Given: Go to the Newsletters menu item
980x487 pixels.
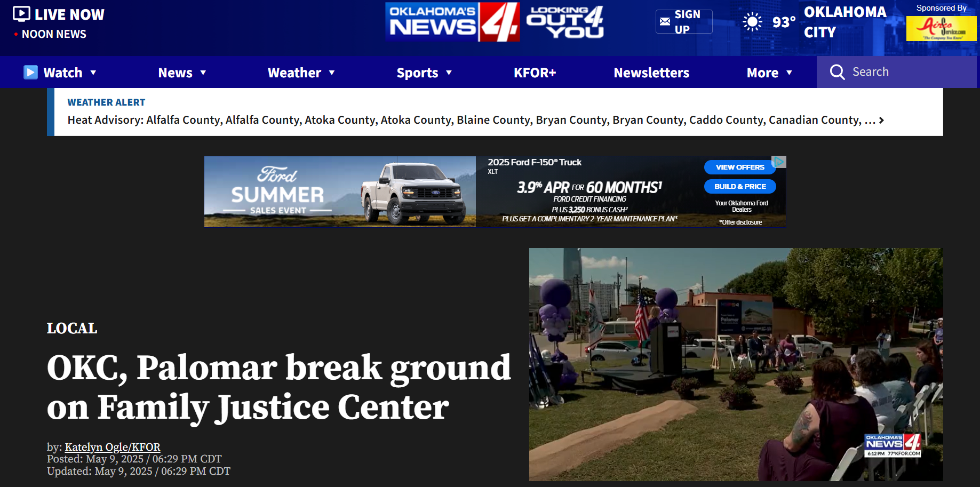Looking at the screenshot, I should coord(651,73).
